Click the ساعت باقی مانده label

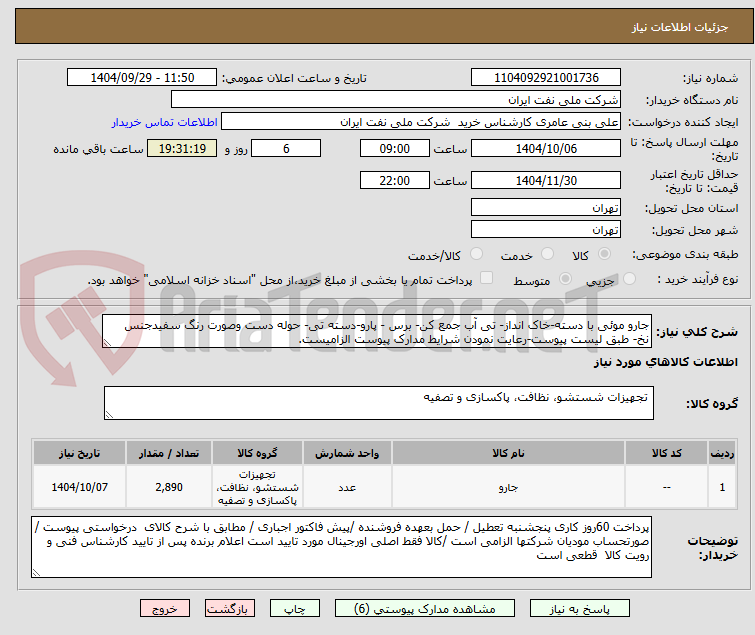point(98,149)
